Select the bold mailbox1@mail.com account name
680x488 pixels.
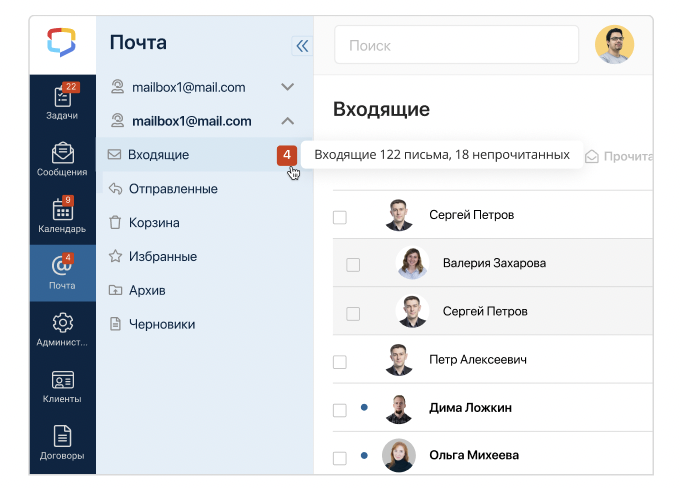tap(192, 121)
